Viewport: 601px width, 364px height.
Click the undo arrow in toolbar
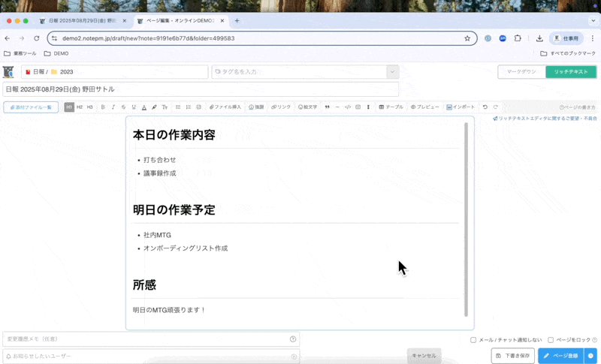click(485, 107)
